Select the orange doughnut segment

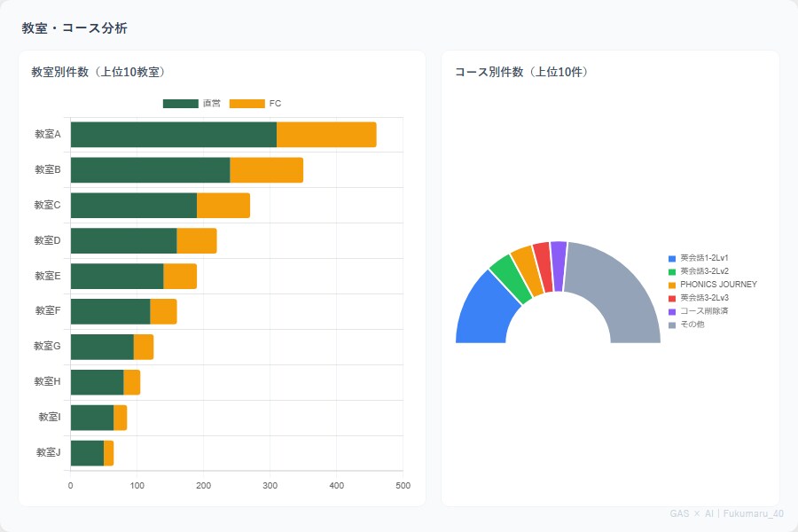528,270
